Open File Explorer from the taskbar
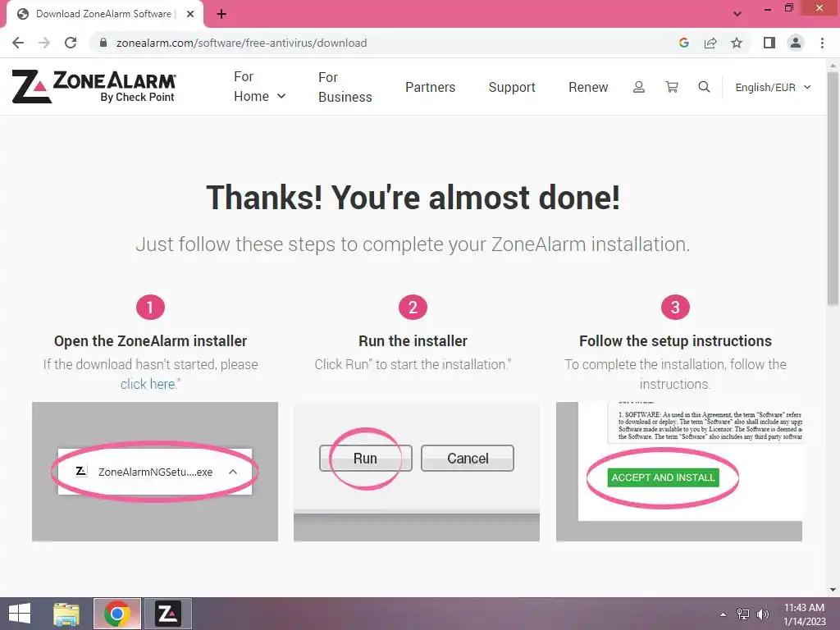840x630 pixels. click(x=66, y=614)
